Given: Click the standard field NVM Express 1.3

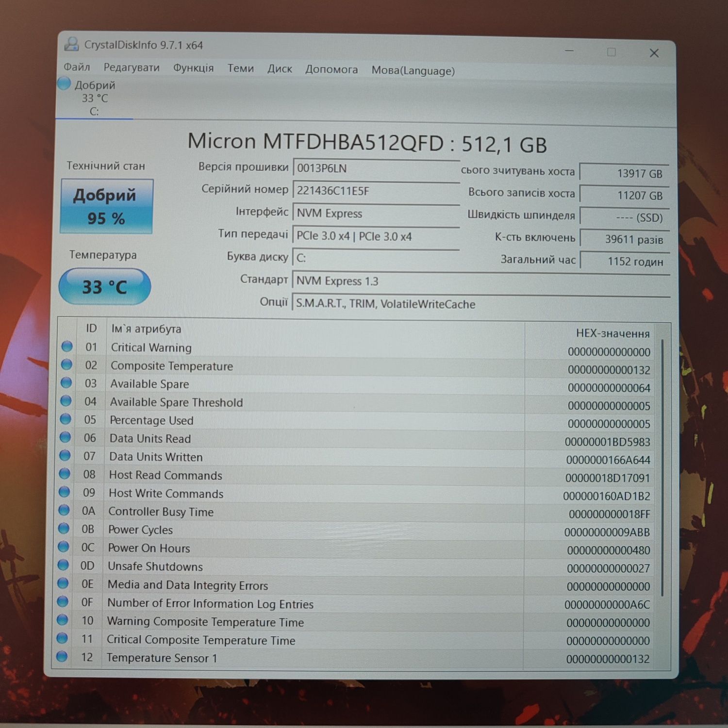Looking at the screenshot, I should point(481,281).
